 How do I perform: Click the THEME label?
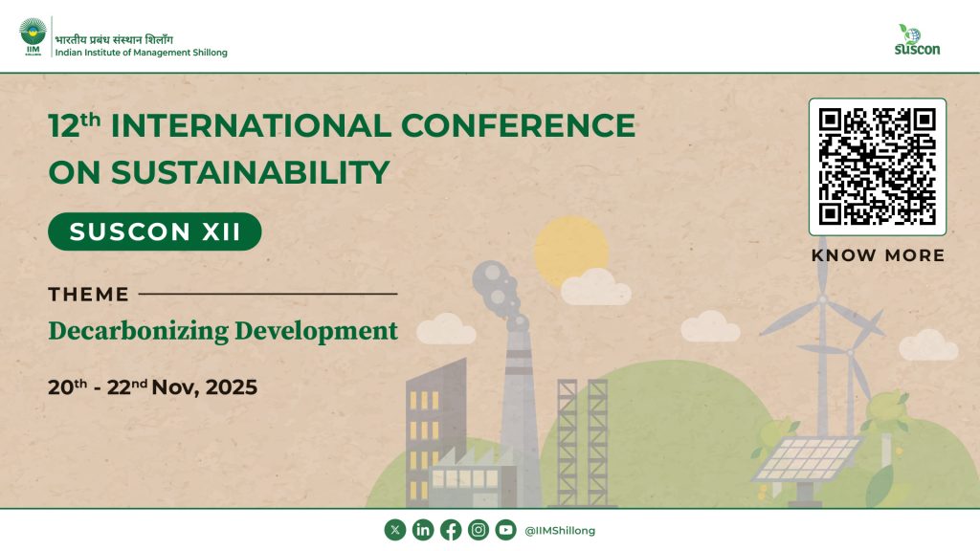89,295
